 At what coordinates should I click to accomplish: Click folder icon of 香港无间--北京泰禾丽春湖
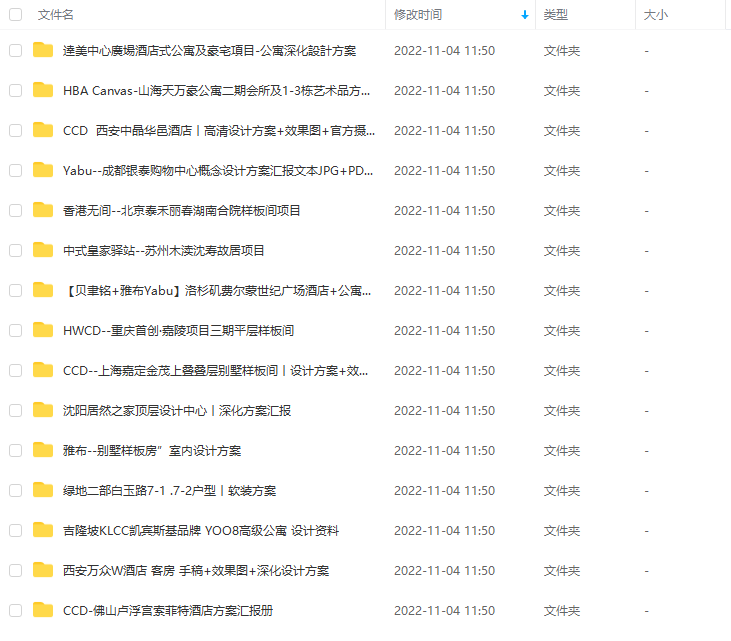click(43, 210)
